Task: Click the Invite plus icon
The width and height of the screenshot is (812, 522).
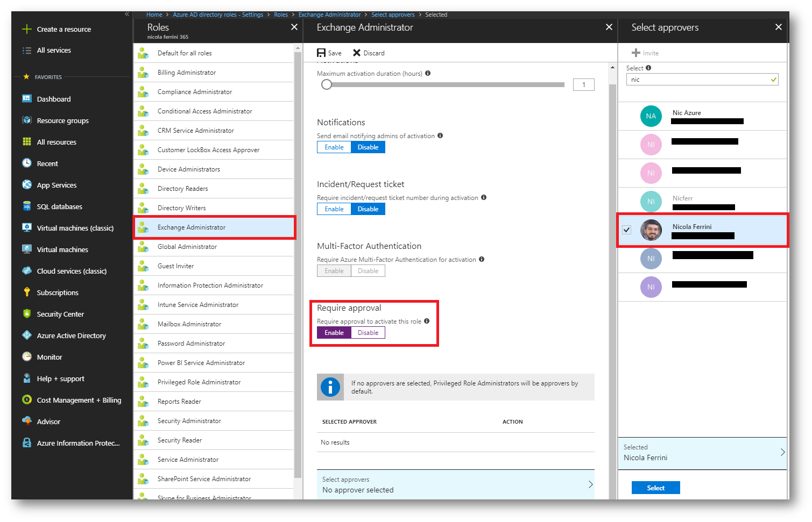Action: point(636,53)
